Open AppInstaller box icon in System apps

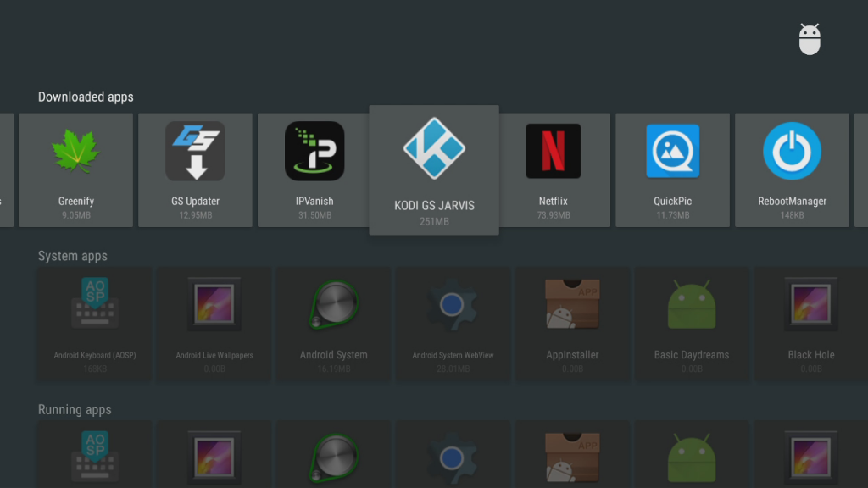click(572, 304)
